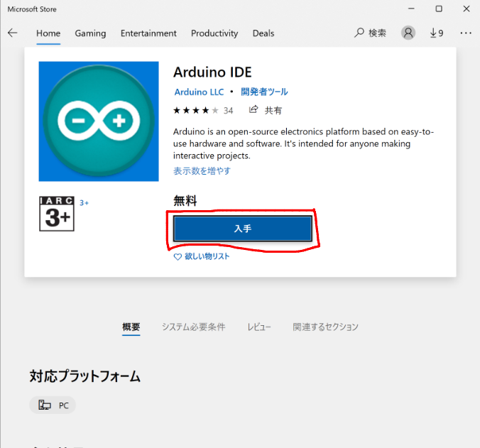Expand description with 表示数を増やす
Image resolution: width=480 pixels, height=448 pixels.
(x=202, y=171)
